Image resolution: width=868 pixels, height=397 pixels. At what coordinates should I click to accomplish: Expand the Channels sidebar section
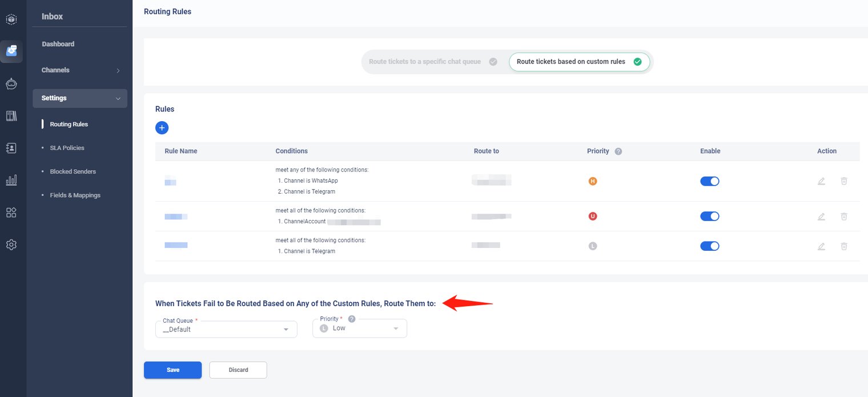click(x=80, y=70)
